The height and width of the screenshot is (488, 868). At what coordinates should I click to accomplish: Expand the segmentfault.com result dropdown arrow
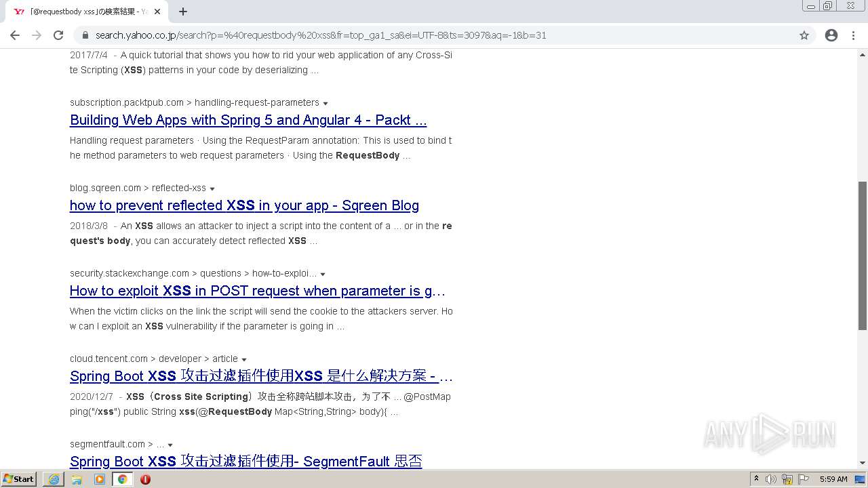[x=170, y=445]
